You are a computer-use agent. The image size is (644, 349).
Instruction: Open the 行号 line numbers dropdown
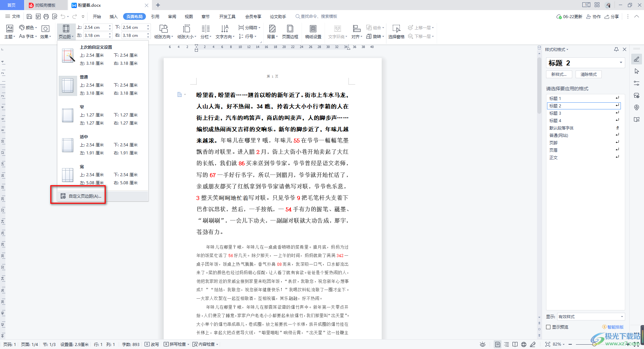pos(248,36)
